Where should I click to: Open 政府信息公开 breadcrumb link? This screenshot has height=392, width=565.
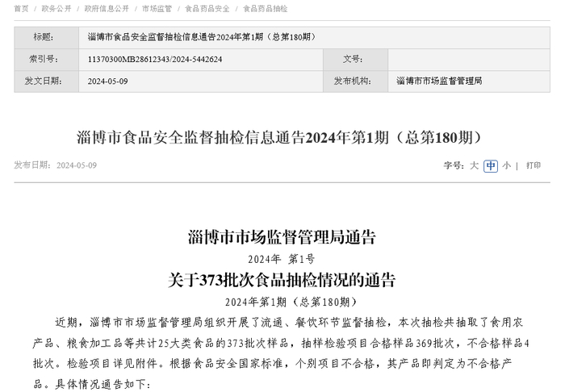107,9
